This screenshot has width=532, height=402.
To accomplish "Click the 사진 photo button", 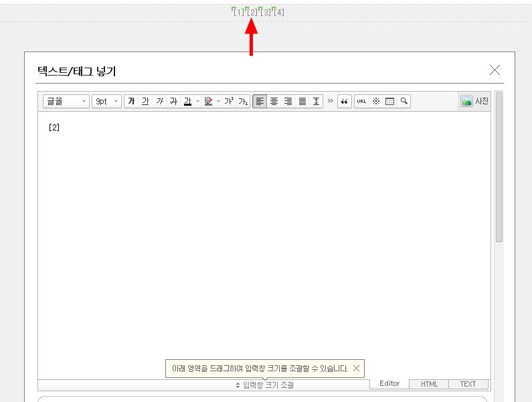I will pos(474,101).
